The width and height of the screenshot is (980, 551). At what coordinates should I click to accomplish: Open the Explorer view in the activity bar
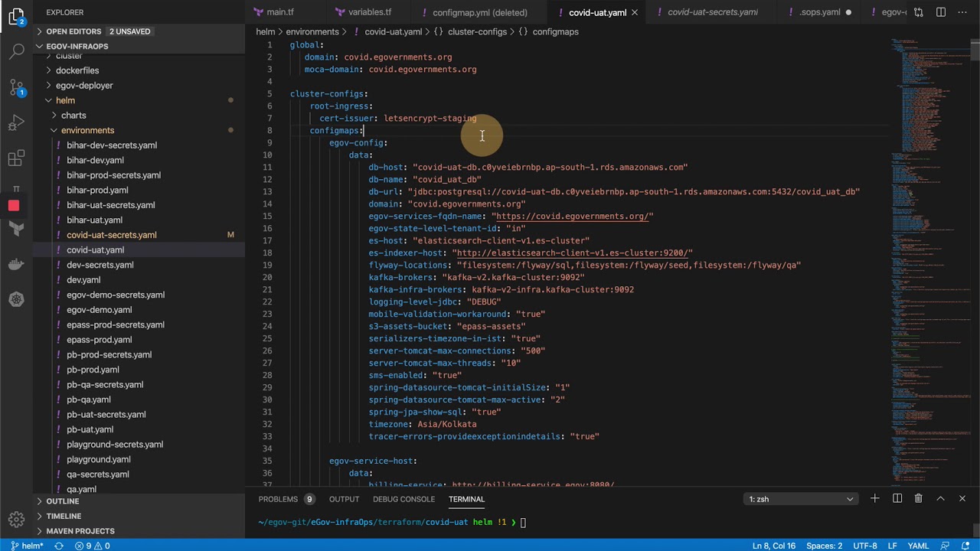click(16, 17)
